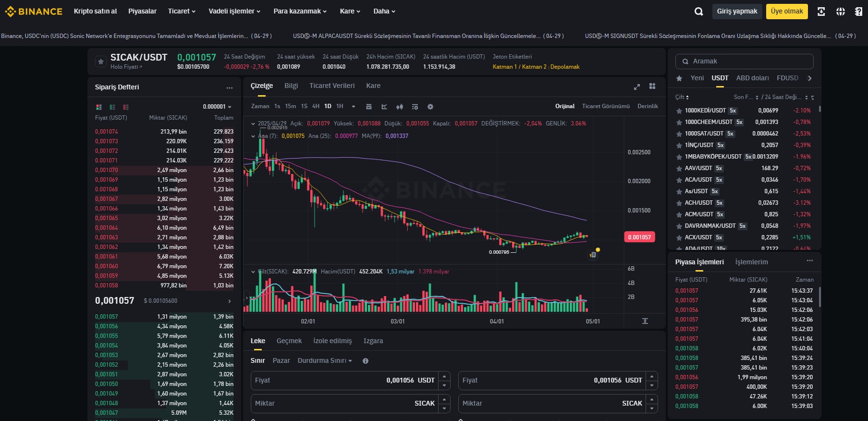This screenshot has width=868, height=421.
Task: Expand the Kare header menu
Action: point(350,11)
